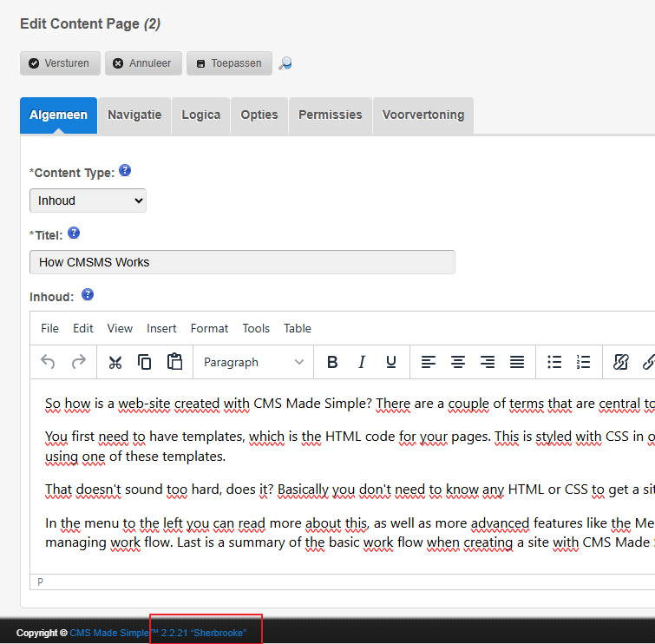Follow the CMS Made Simple footer link
655x644 pixels.
(109, 634)
